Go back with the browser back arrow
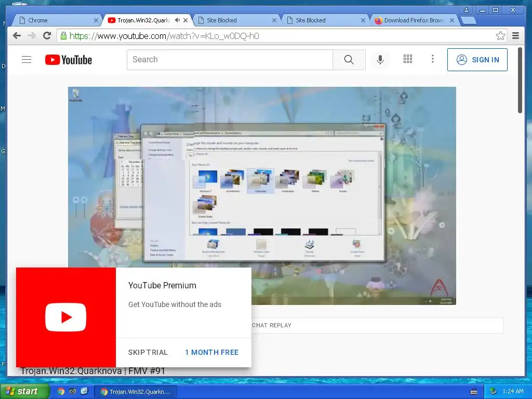Image resolution: width=532 pixels, height=399 pixels. 17,36
